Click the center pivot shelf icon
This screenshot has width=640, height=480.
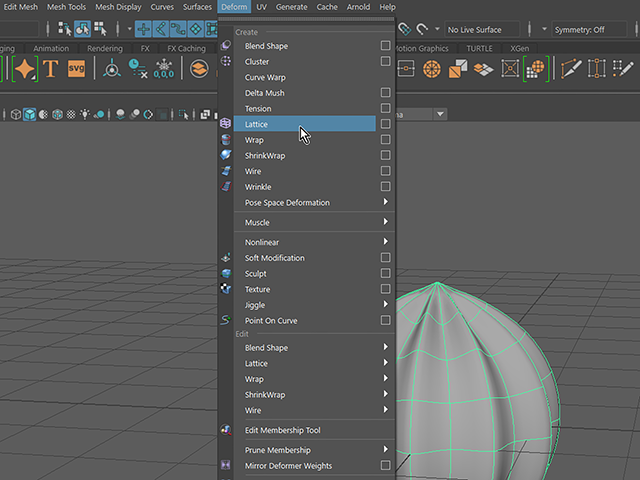click(111, 68)
